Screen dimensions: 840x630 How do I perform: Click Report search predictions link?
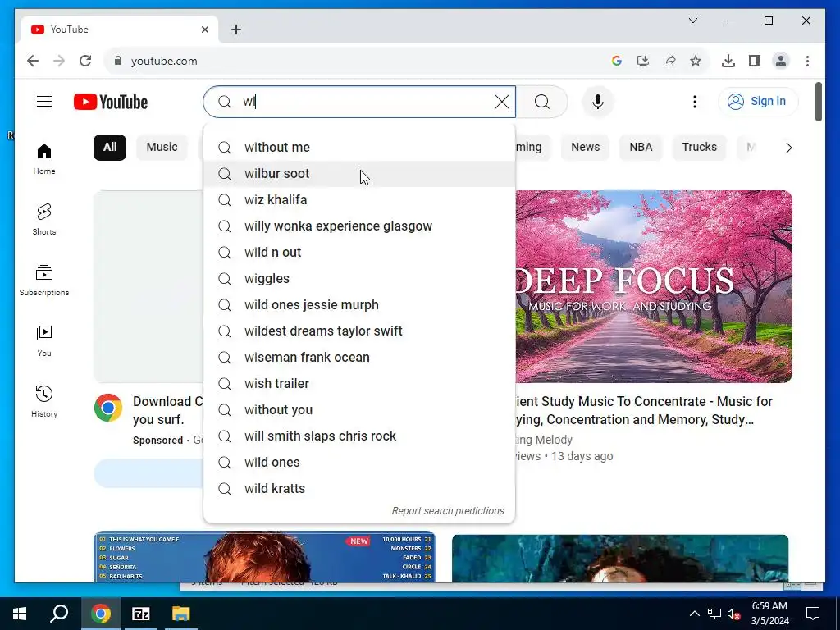click(448, 511)
